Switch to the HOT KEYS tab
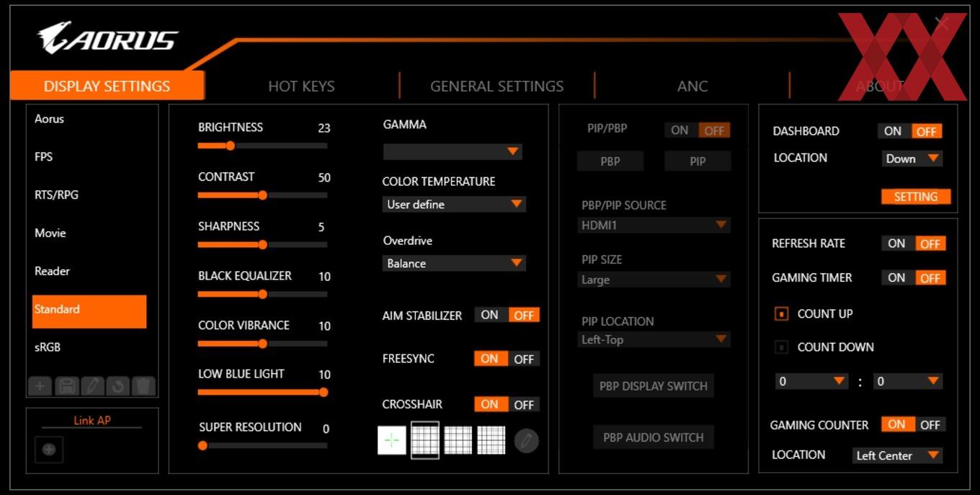This screenshot has height=495, width=980. point(301,86)
